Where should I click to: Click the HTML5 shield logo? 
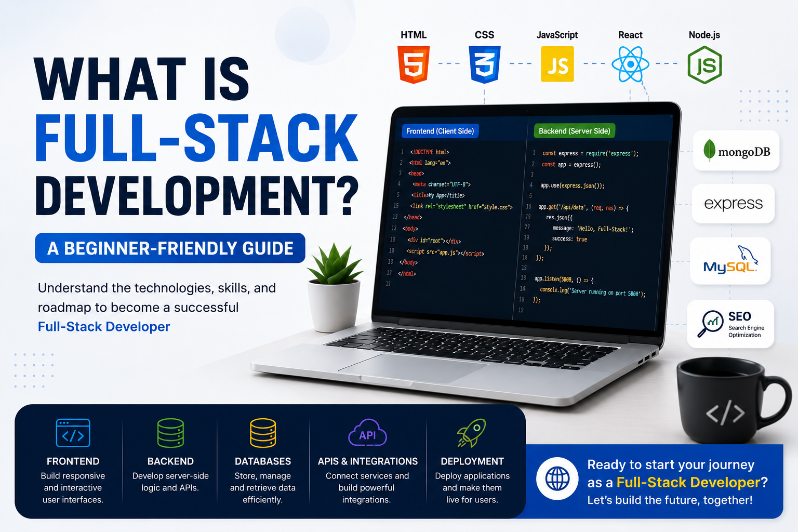(414, 64)
